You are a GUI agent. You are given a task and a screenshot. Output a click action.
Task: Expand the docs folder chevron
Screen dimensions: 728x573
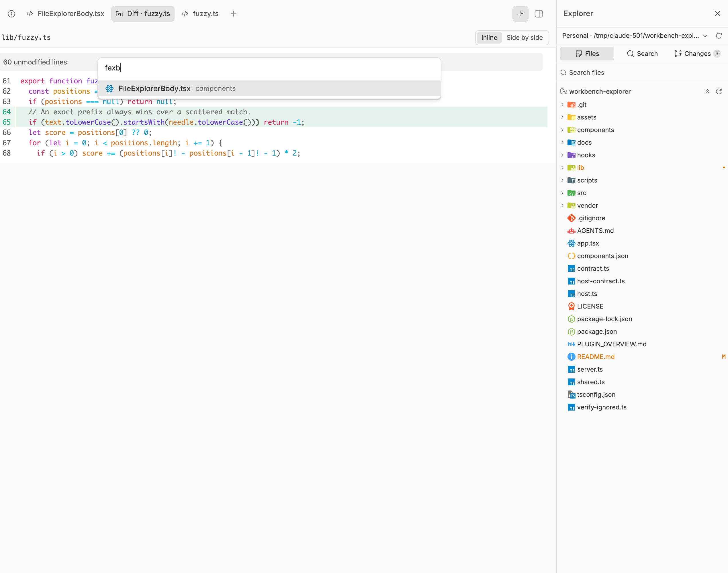click(x=562, y=143)
